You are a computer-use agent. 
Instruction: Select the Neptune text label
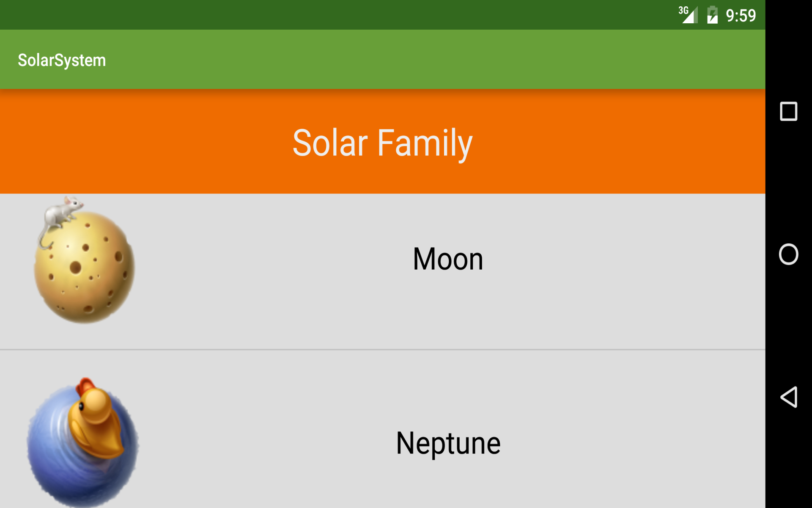tap(448, 442)
